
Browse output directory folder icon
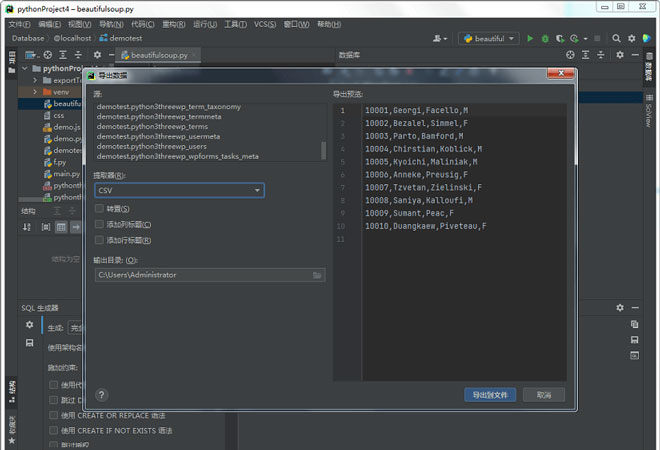(317, 275)
